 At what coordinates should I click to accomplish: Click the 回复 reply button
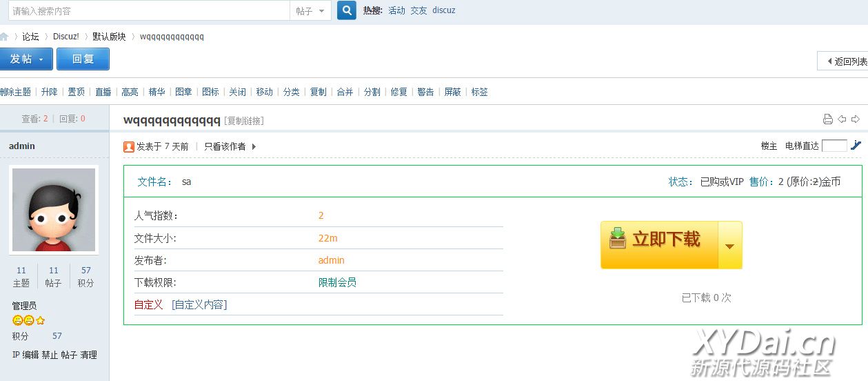pyautogui.click(x=83, y=59)
